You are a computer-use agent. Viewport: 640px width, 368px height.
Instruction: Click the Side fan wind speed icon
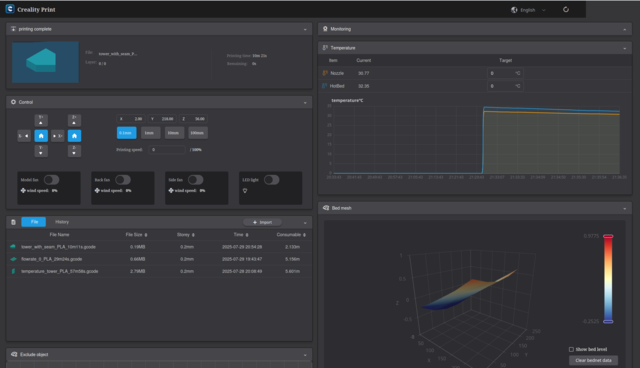coord(171,191)
